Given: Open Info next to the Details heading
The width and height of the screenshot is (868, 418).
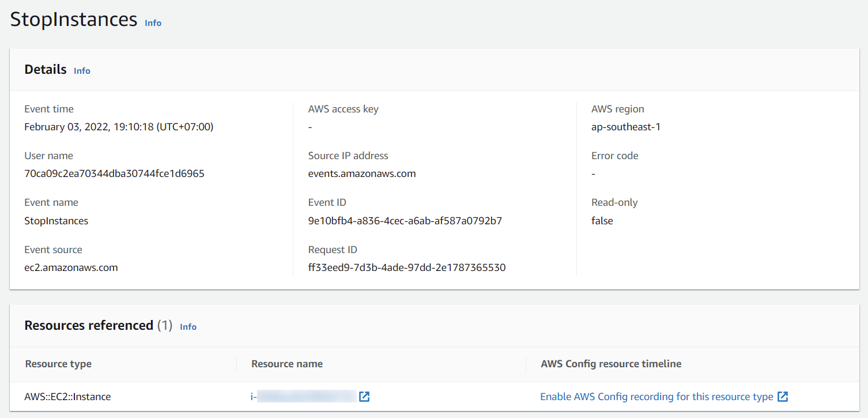Looking at the screenshot, I should [82, 70].
